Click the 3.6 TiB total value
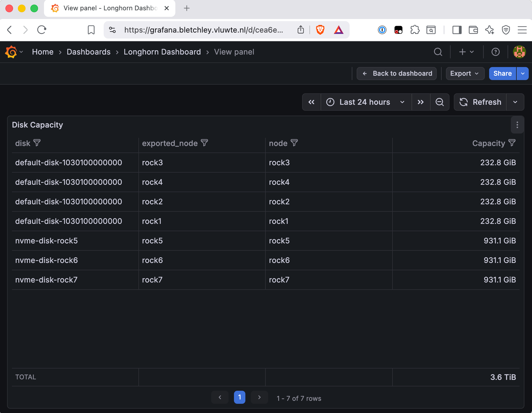532x413 pixels. (503, 377)
